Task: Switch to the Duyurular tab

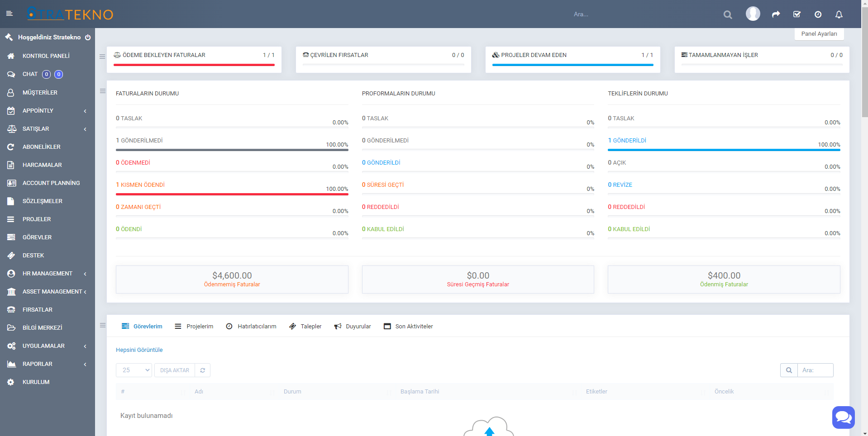Action: point(353,327)
